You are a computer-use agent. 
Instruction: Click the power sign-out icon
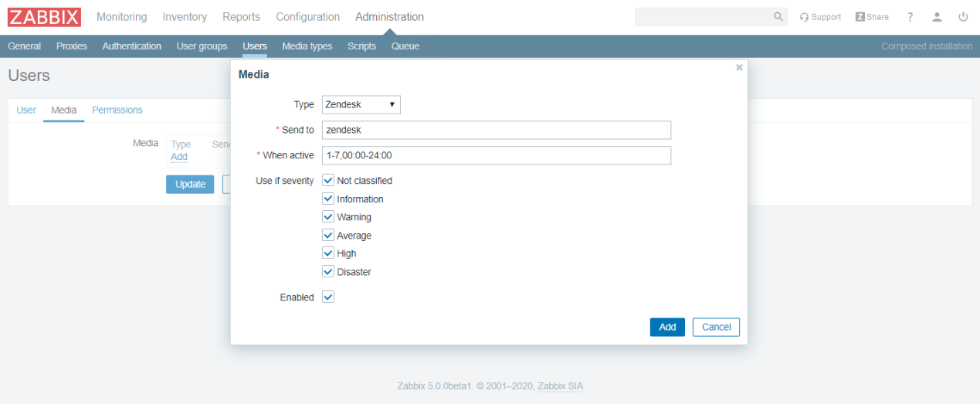tap(963, 17)
